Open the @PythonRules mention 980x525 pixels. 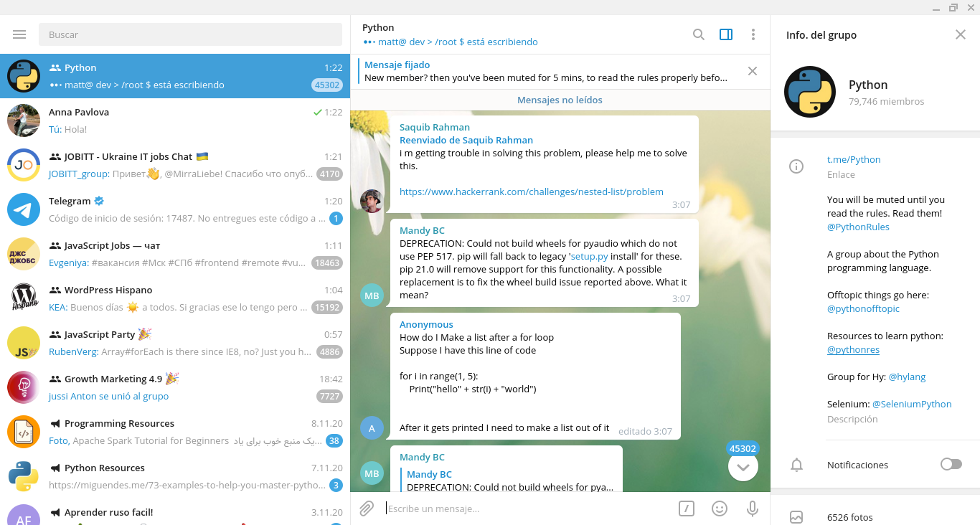click(858, 227)
